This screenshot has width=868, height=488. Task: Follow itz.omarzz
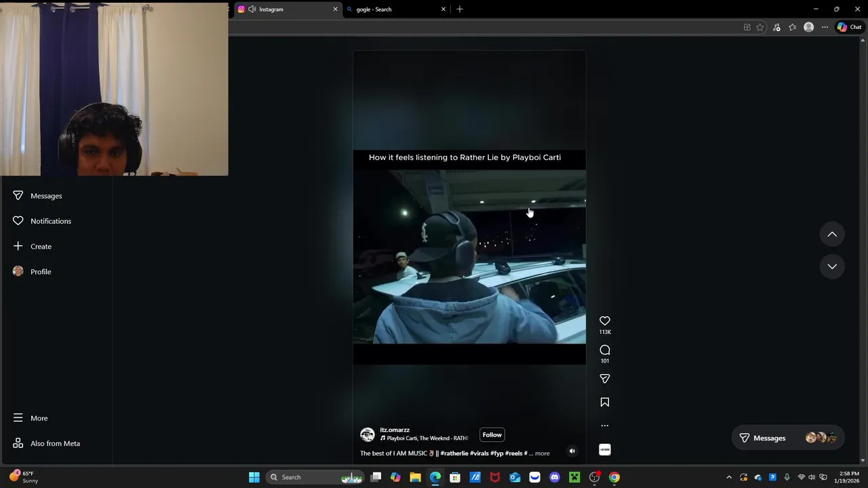coord(492,434)
